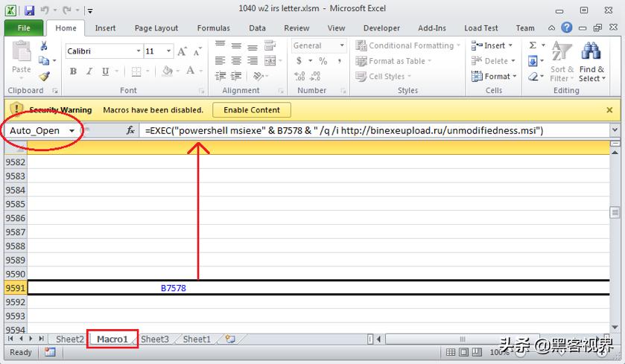This screenshot has height=364, width=625.
Task: Click the Merge and Center icon
Action: point(270,60)
